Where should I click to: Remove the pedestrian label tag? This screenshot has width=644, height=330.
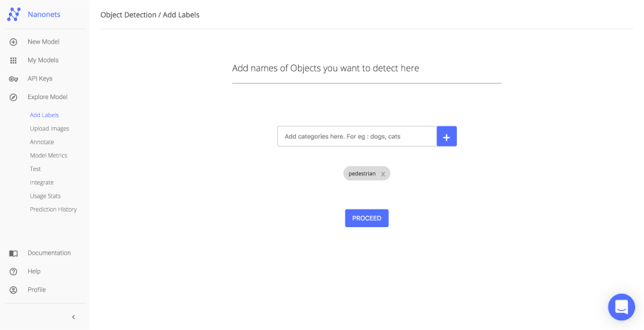tap(383, 174)
